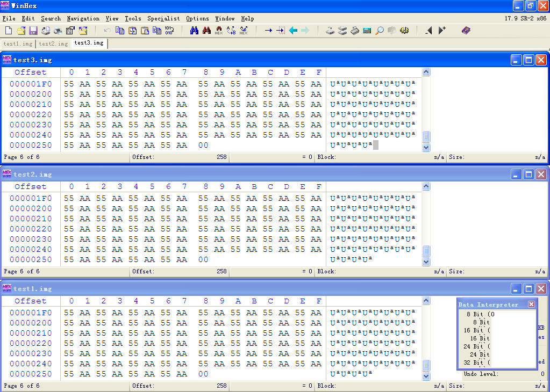
Task: Click the purple Help book icon
Action: click(466, 31)
